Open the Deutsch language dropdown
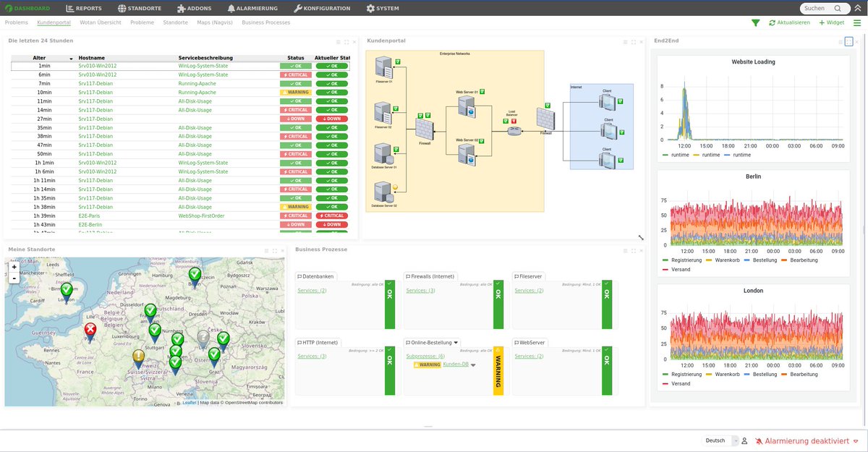Screen dimensions: 868x452 (x=720, y=440)
